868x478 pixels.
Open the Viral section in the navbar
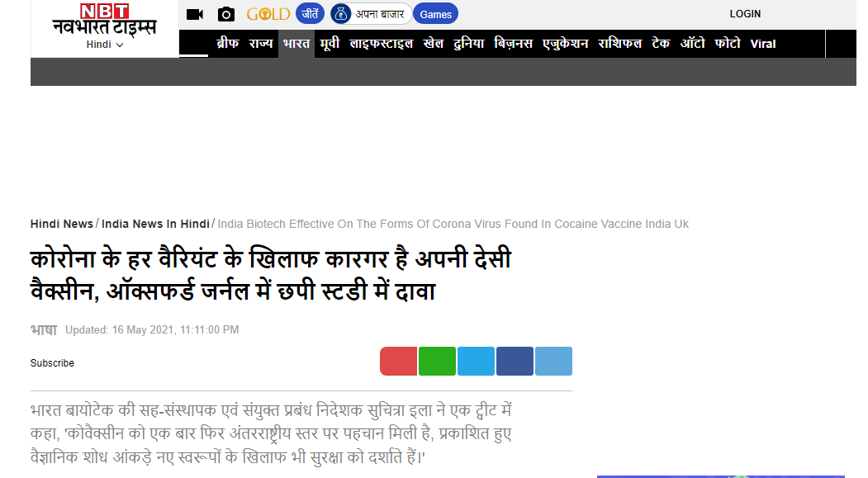click(762, 44)
